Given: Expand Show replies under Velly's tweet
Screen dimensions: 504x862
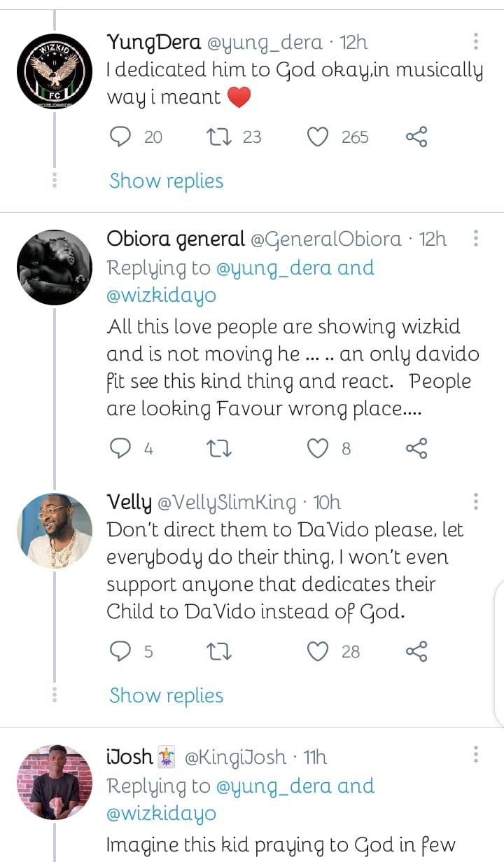Looking at the screenshot, I should pos(166,695).
